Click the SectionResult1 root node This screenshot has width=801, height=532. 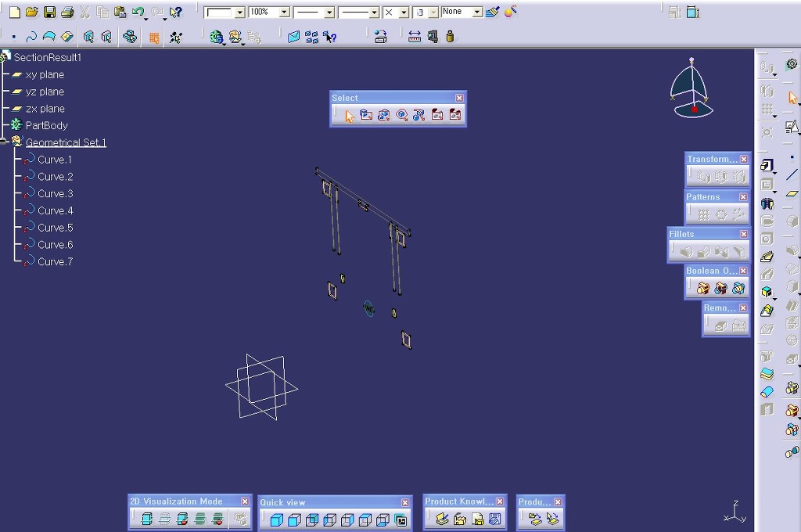click(47, 57)
